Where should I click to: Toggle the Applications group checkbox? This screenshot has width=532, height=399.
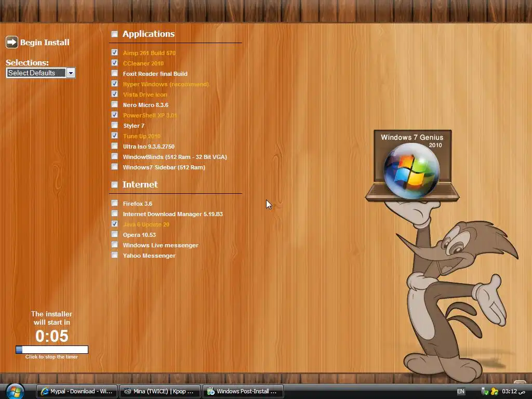[115, 34]
